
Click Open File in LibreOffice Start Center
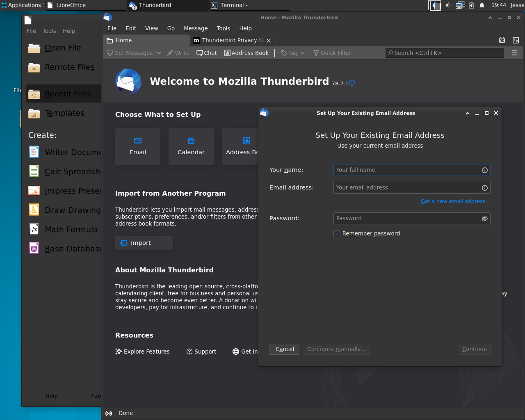tap(63, 48)
